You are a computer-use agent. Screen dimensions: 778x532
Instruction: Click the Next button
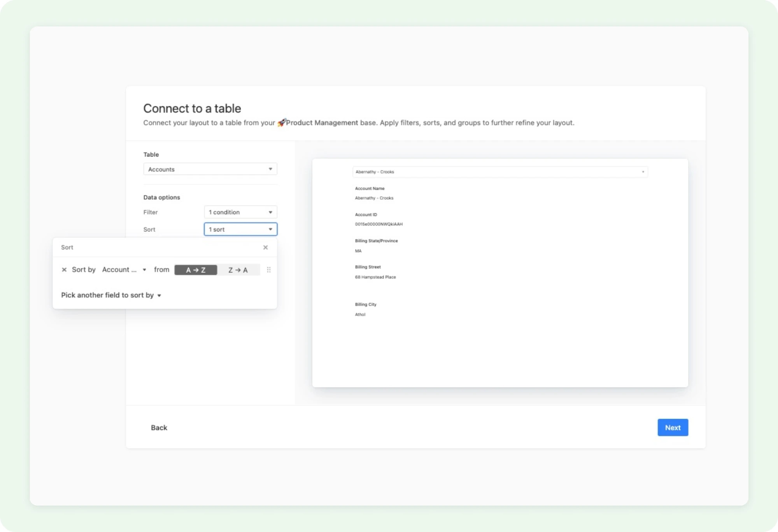click(673, 427)
